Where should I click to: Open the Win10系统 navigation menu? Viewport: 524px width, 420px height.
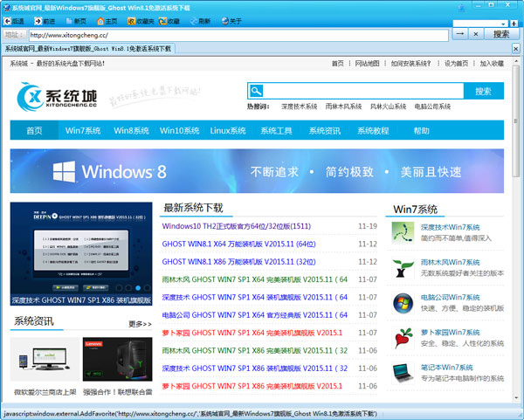179,130
